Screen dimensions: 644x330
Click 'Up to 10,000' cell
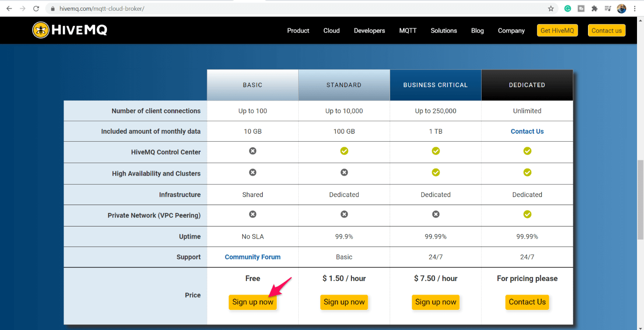[344, 111]
